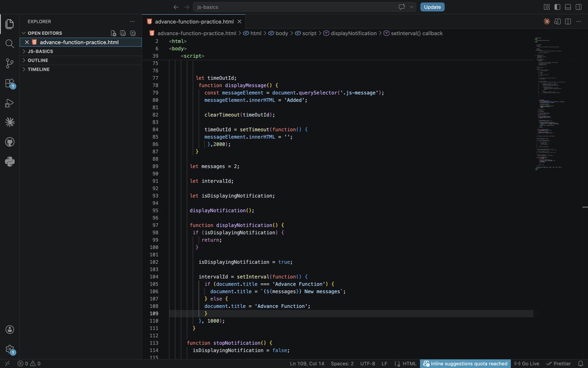Click the Update button
Screen dimensions: 588x368
[432, 7]
